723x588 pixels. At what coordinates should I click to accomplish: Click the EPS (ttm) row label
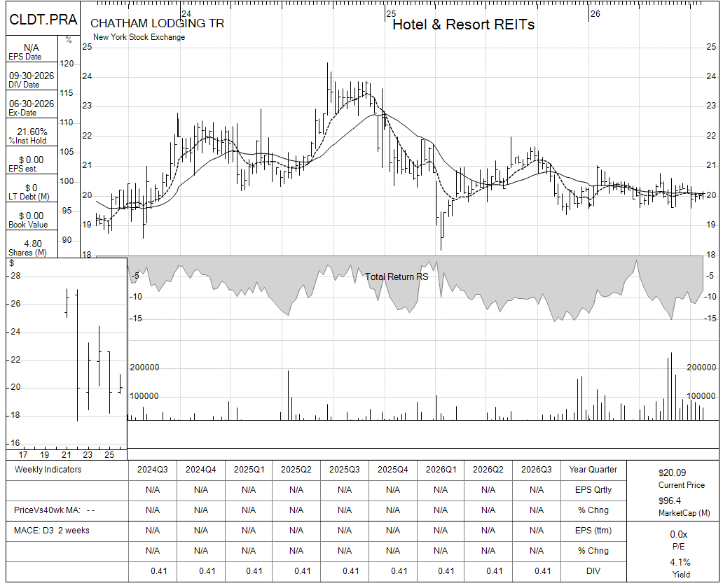593,531
